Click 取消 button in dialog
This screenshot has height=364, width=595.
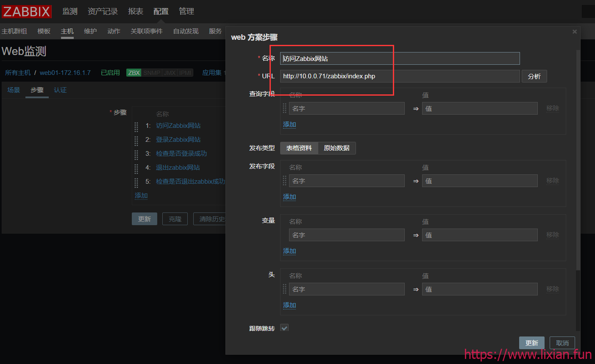click(562, 343)
